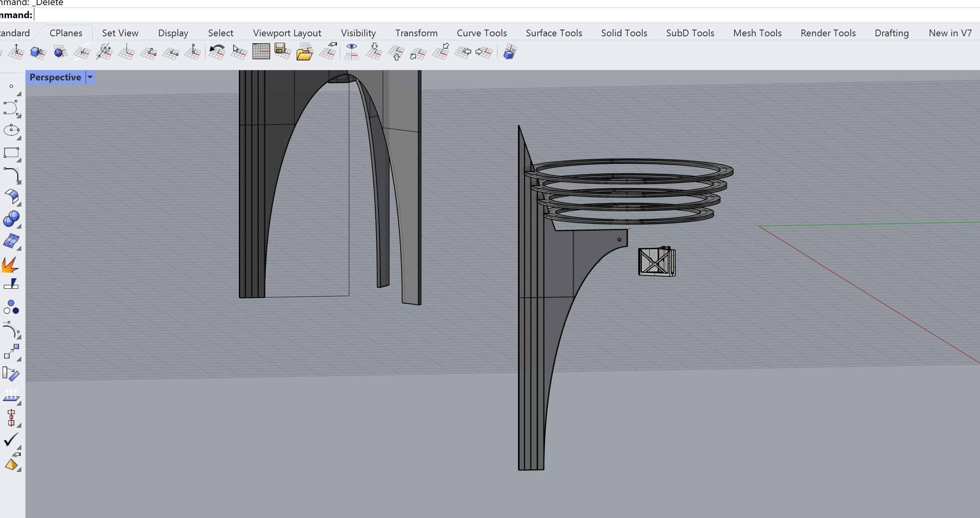Click select CPlane with cursor icon
This screenshot has height=518, width=980.
click(x=239, y=52)
